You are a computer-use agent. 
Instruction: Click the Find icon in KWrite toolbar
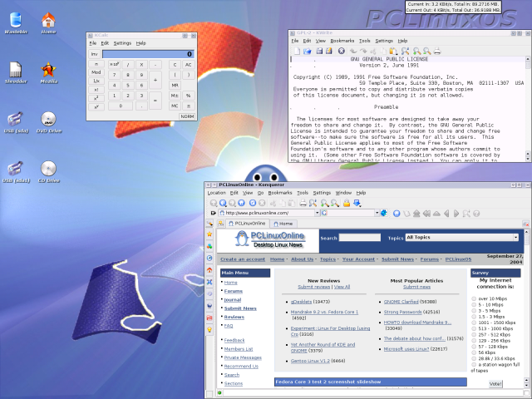coord(405,51)
